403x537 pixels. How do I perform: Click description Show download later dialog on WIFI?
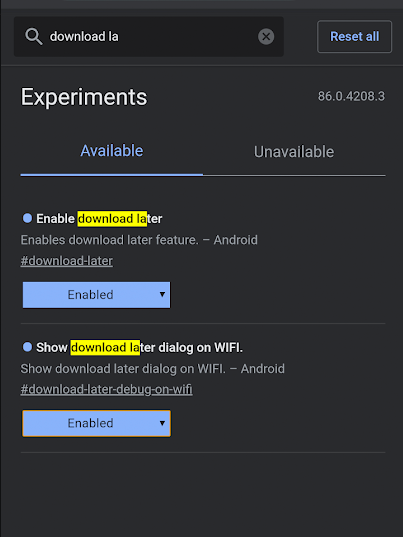click(x=123, y=369)
